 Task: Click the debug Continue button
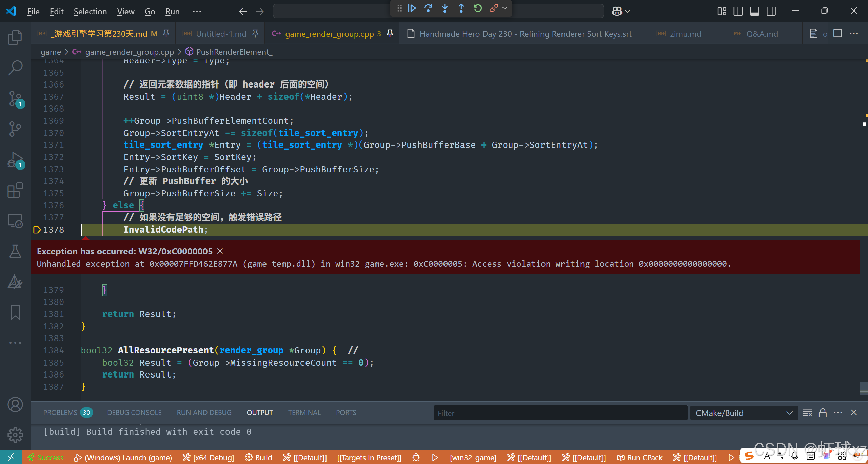click(x=412, y=8)
